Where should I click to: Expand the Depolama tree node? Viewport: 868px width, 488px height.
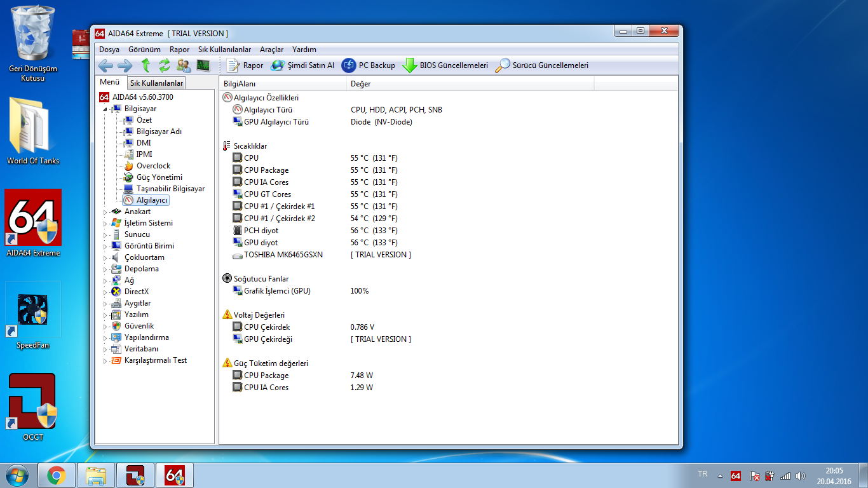coord(105,269)
